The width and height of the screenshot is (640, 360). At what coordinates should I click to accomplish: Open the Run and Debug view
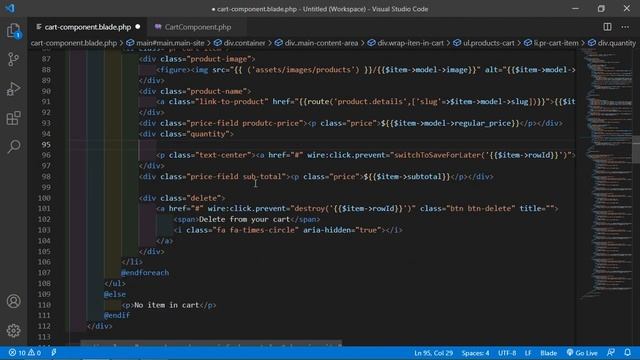pos(13,89)
